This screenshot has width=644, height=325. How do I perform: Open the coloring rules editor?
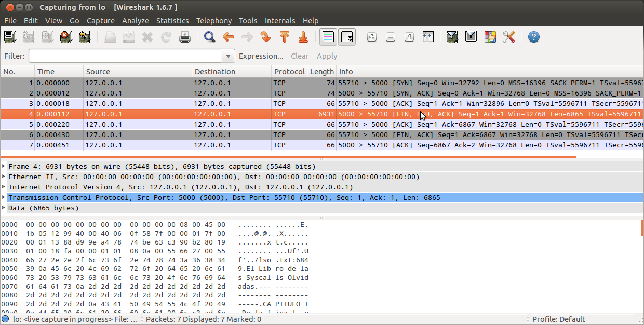(490, 37)
